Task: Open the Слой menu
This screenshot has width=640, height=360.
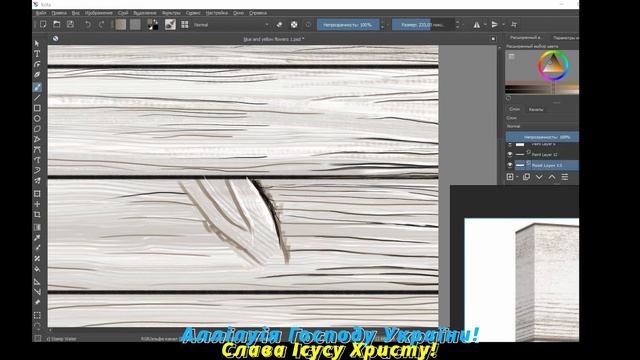Action: pos(123,13)
